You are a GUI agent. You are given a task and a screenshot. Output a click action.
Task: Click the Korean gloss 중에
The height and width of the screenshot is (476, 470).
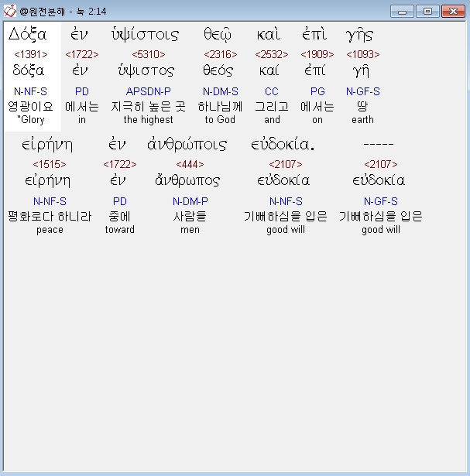(119, 216)
